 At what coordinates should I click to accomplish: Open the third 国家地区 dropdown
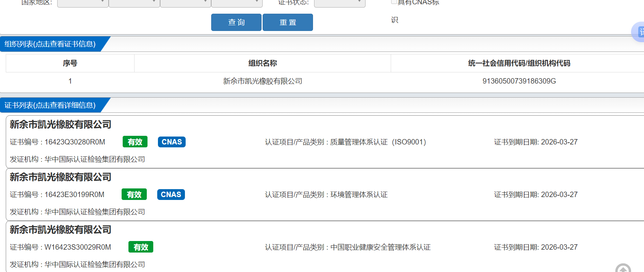click(x=186, y=3)
